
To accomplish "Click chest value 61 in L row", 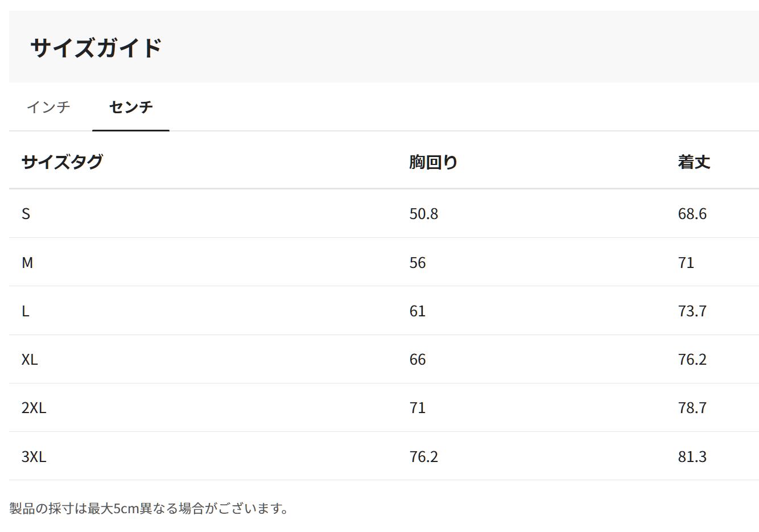I will 417,311.
